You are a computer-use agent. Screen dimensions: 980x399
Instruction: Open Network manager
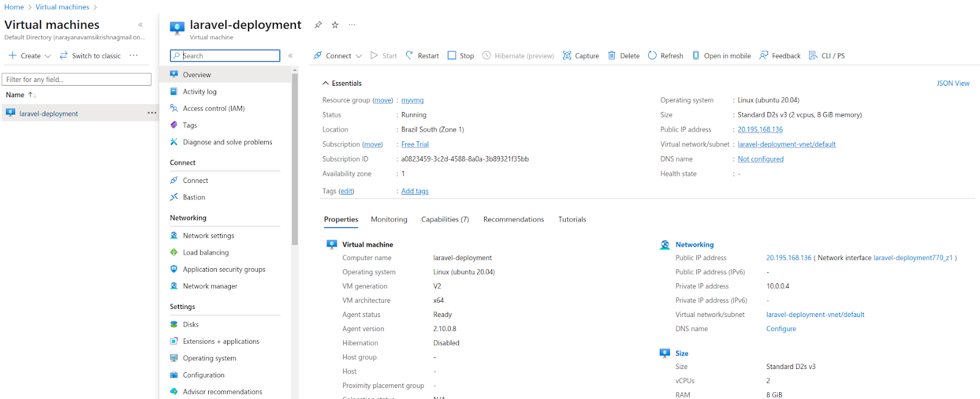(x=210, y=286)
